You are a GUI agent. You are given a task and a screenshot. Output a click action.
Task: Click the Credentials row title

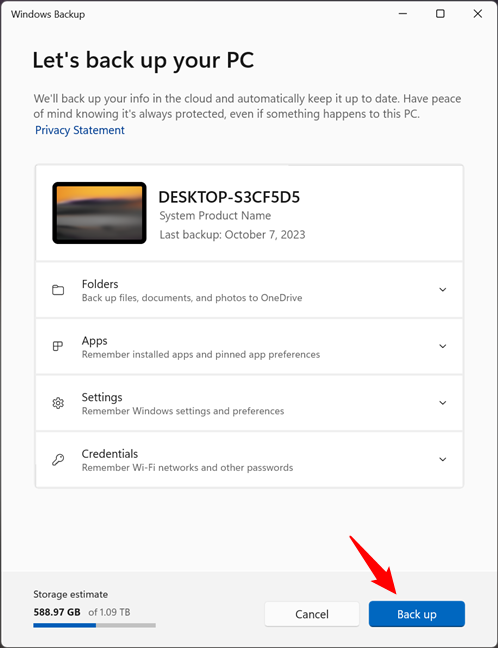coord(110,454)
